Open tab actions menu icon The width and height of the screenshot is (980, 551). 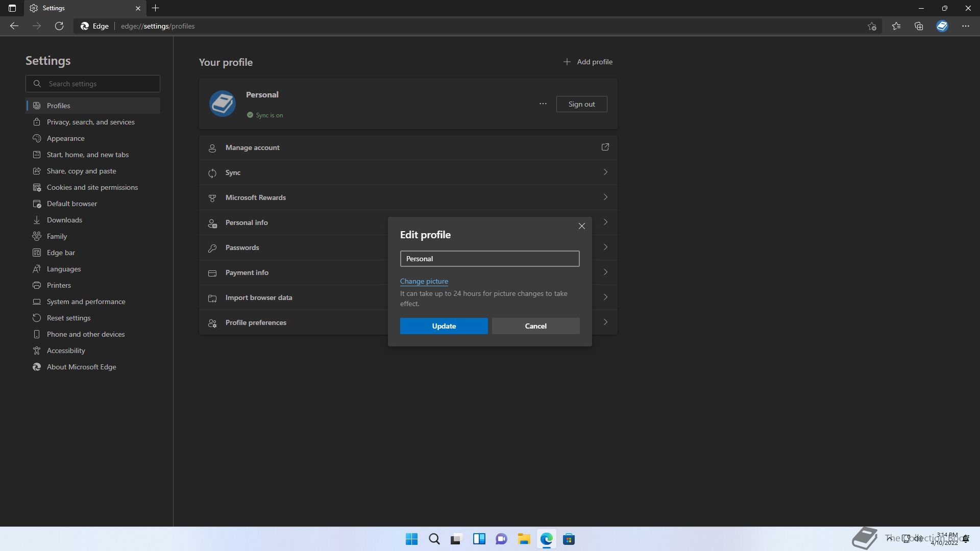[12, 8]
